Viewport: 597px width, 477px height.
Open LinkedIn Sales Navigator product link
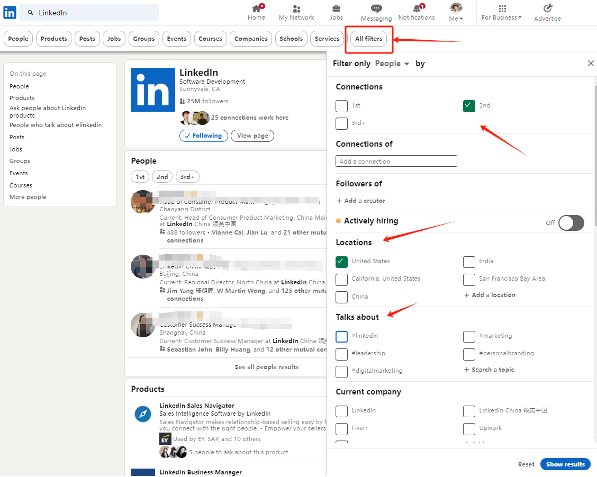click(197, 406)
